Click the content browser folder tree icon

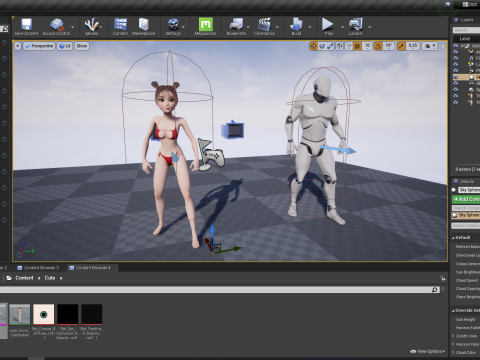(9, 278)
